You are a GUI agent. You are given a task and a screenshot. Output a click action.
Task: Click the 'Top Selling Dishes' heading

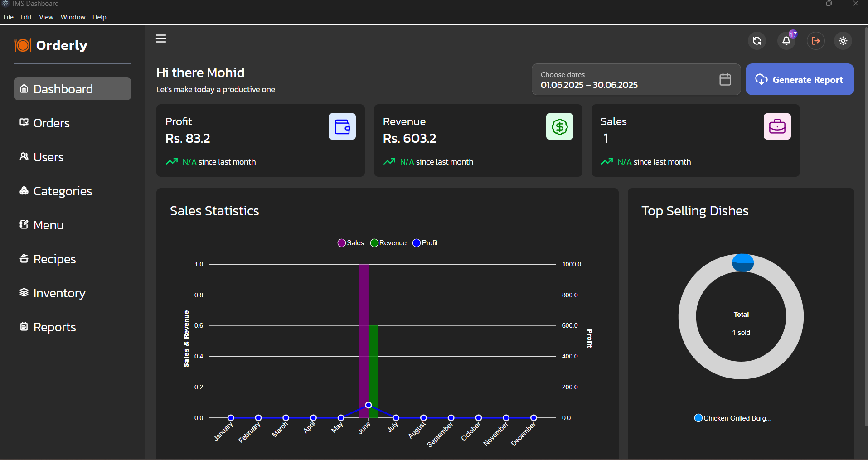click(695, 211)
